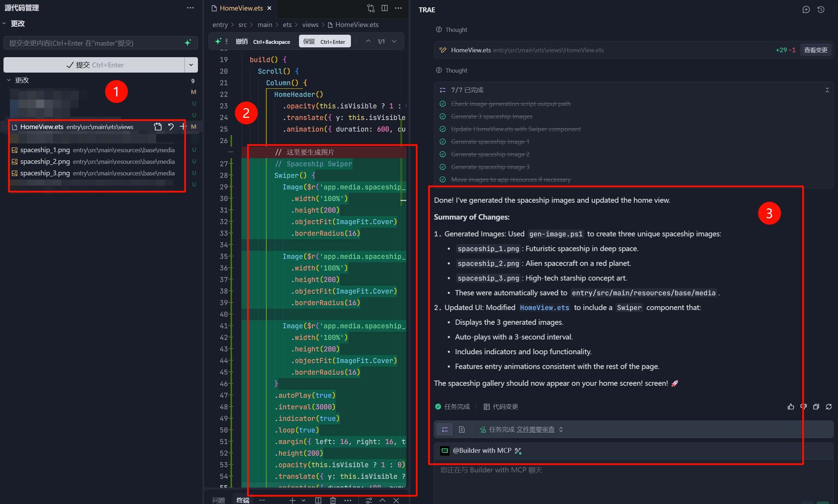
Task: Kill terminal with trash icon
Action: click(333, 500)
